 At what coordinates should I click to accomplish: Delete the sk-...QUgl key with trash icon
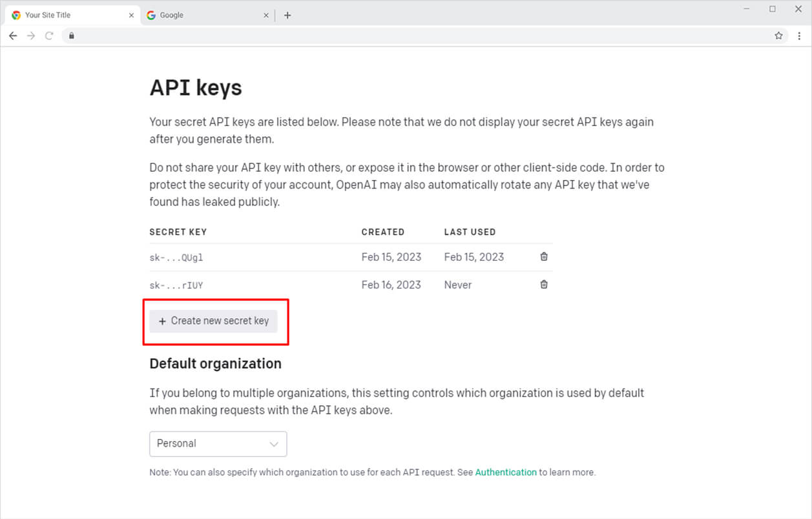click(544, 257)
